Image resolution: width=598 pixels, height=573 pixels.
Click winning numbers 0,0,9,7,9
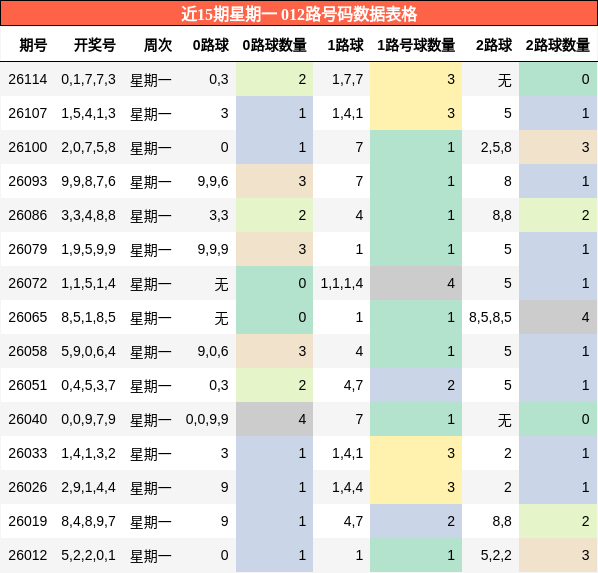88,419
